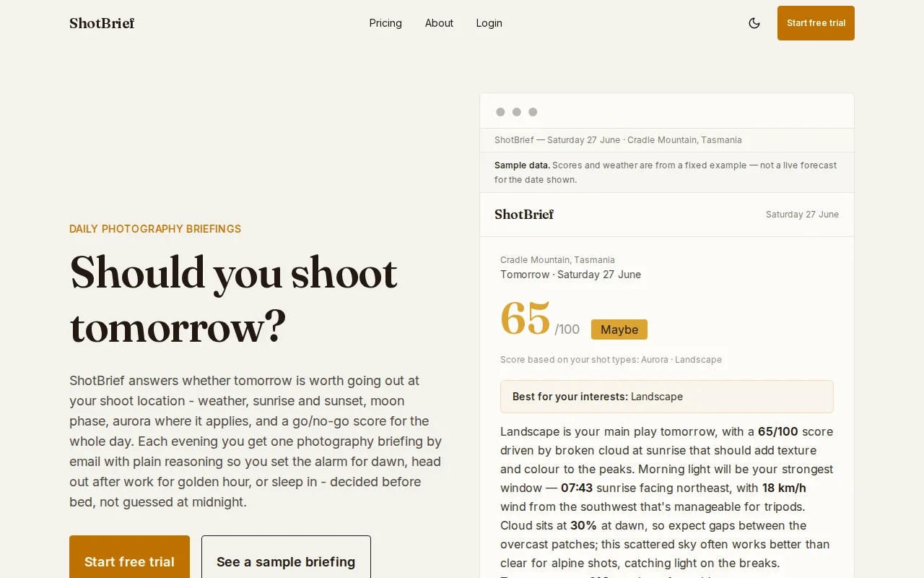The width and height of the screenshot is (924, 578).
Task: Open the Login link
Action: coord(489,23)
